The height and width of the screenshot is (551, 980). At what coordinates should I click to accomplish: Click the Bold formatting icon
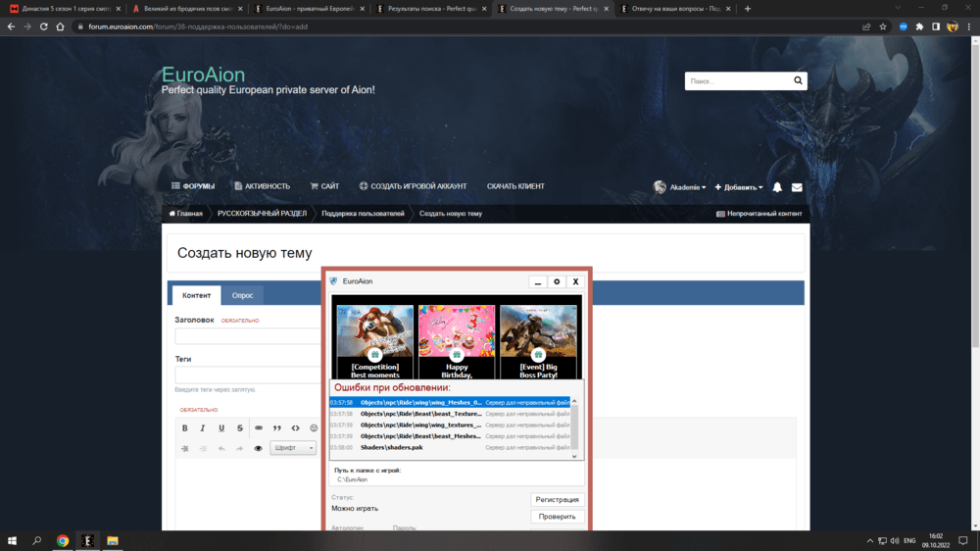pos(184,428)
